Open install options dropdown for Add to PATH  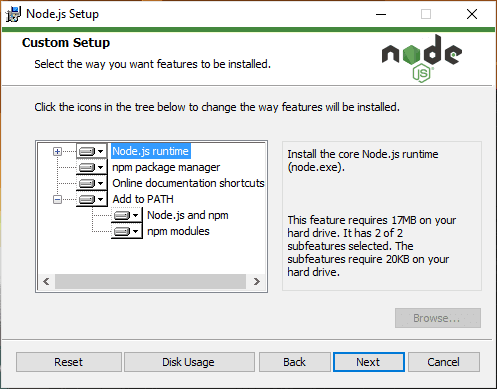[92, 199]
